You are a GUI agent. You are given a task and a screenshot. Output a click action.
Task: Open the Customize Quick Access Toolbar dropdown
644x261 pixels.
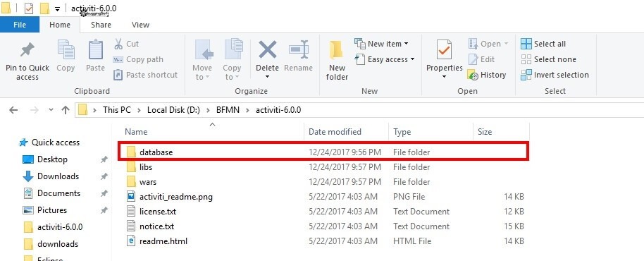click(x=58, y=8)
